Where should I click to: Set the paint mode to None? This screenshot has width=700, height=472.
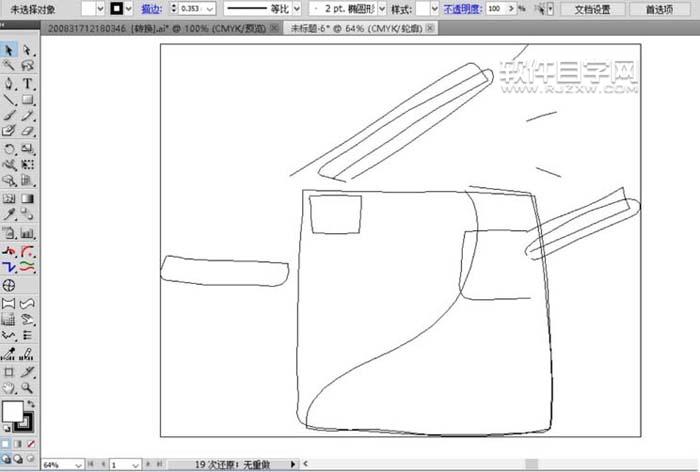coord(30,444)
